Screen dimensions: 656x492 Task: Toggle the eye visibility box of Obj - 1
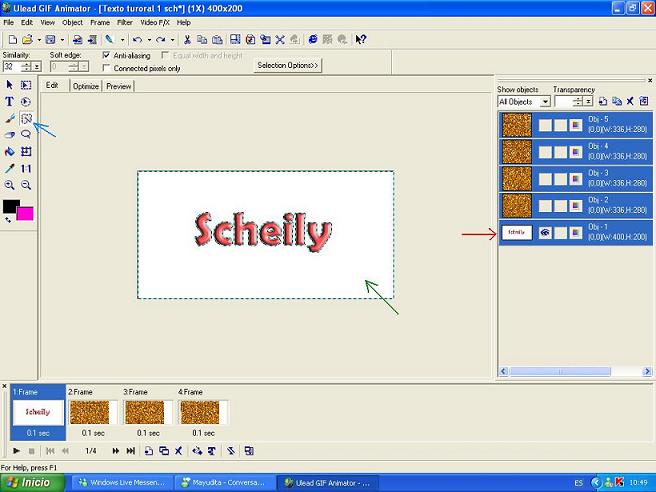point(545,233)
